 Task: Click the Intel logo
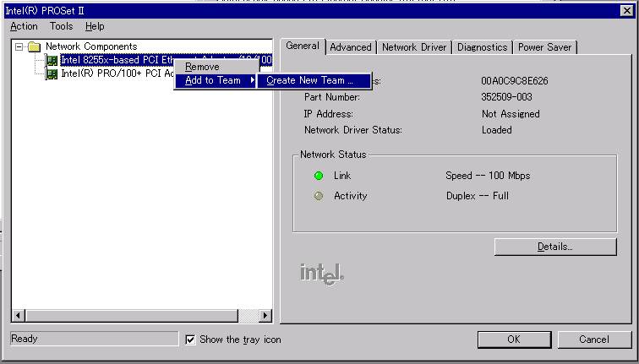point(322,274)
